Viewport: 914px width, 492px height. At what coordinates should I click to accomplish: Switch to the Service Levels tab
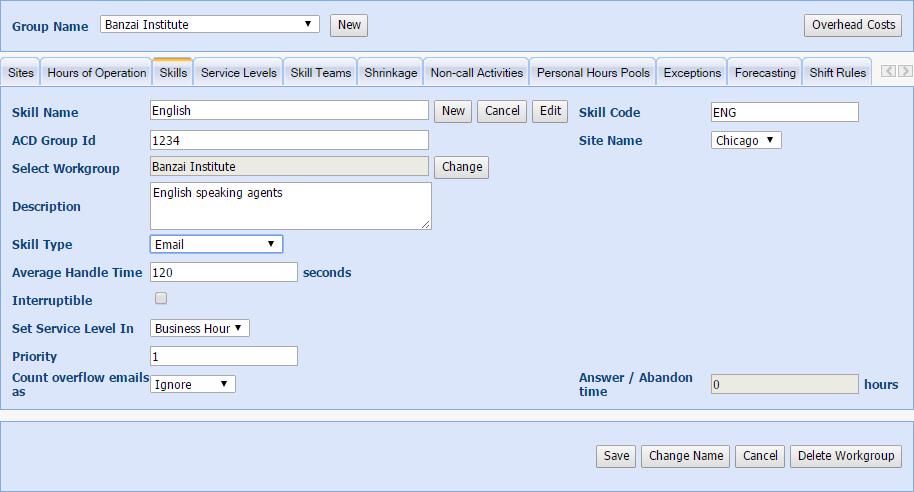coord(238,73)
